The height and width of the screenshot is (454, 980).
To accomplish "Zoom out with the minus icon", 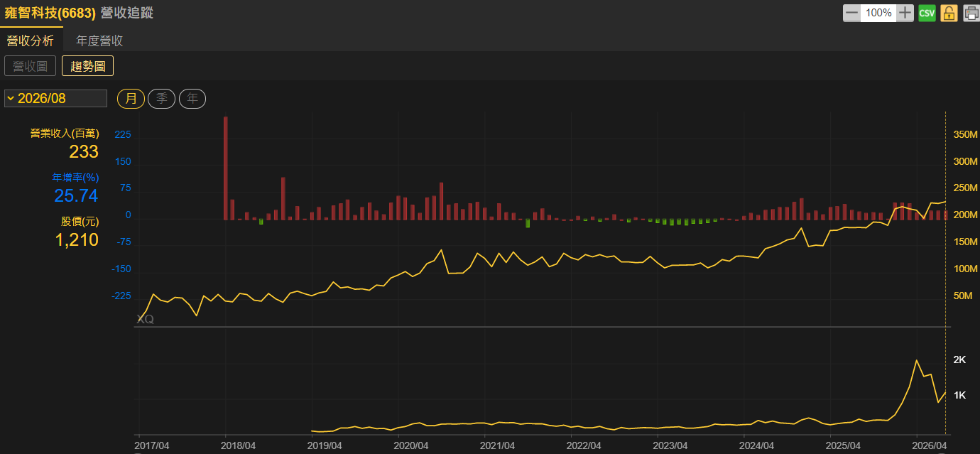I will click(851, 13).
